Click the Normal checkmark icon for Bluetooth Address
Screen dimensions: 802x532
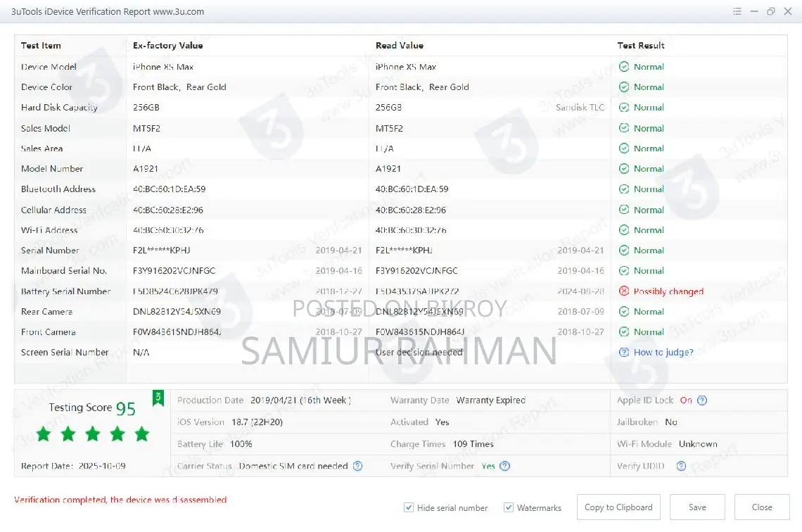624,189
